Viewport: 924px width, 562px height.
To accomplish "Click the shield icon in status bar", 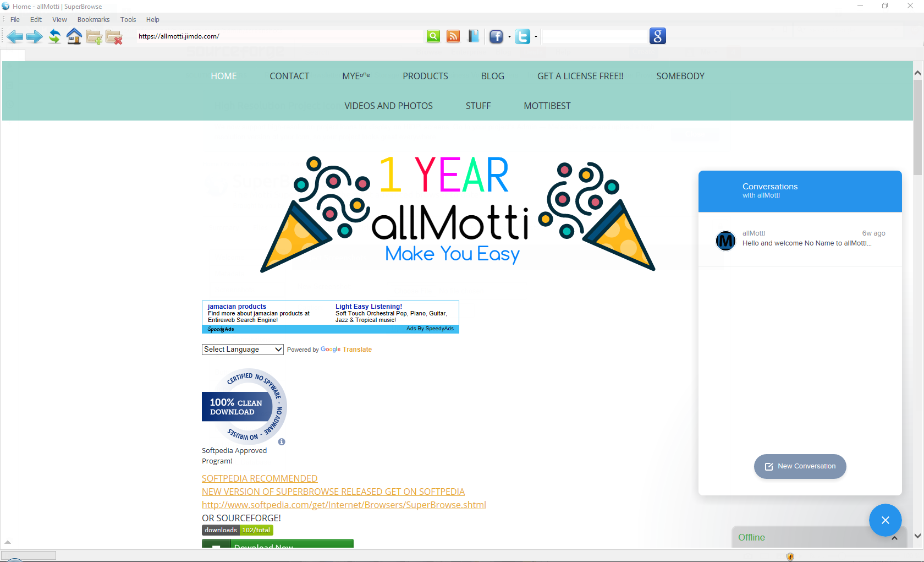I will [790, 556].
